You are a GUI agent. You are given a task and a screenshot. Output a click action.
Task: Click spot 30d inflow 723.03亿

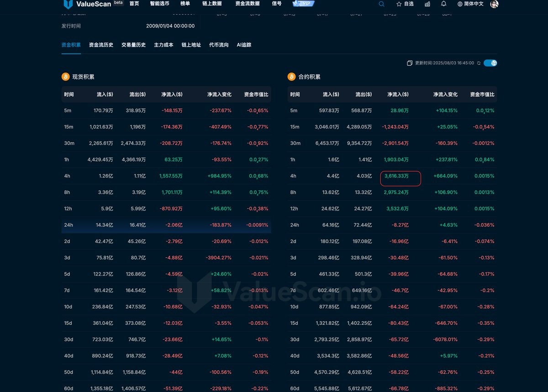point(103,339)
